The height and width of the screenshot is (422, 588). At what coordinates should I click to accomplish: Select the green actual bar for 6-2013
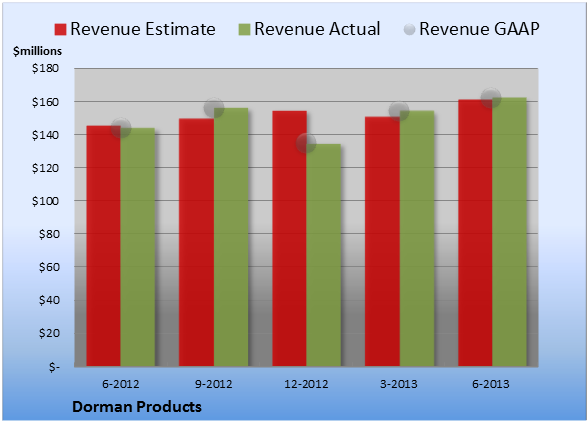pyautogui.click(x=509, y=232)
